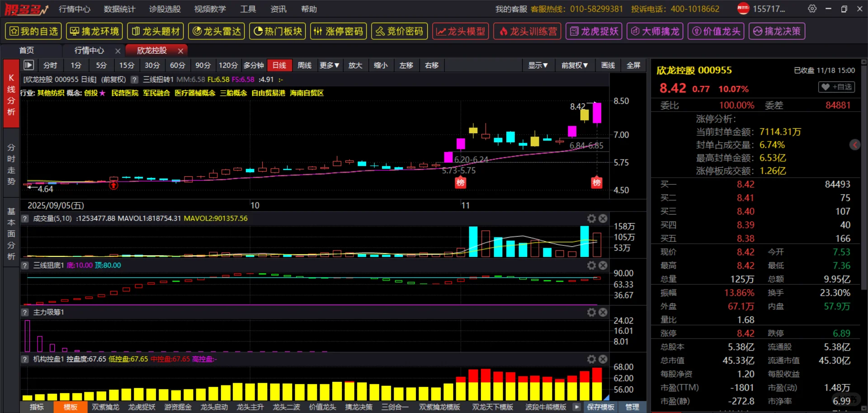
Task: Click the 缩小 zoom-out button
Action: point(381,65)
